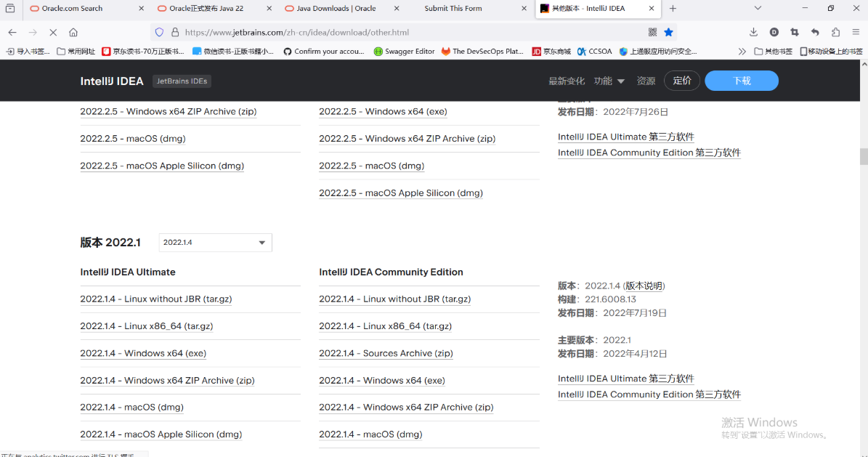Click the blue 下载 button

742,81
